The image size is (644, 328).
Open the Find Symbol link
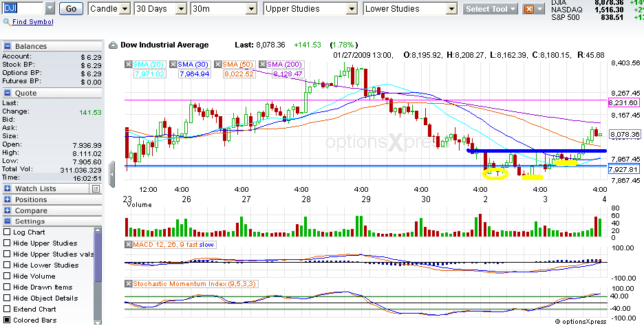point(33,22)
